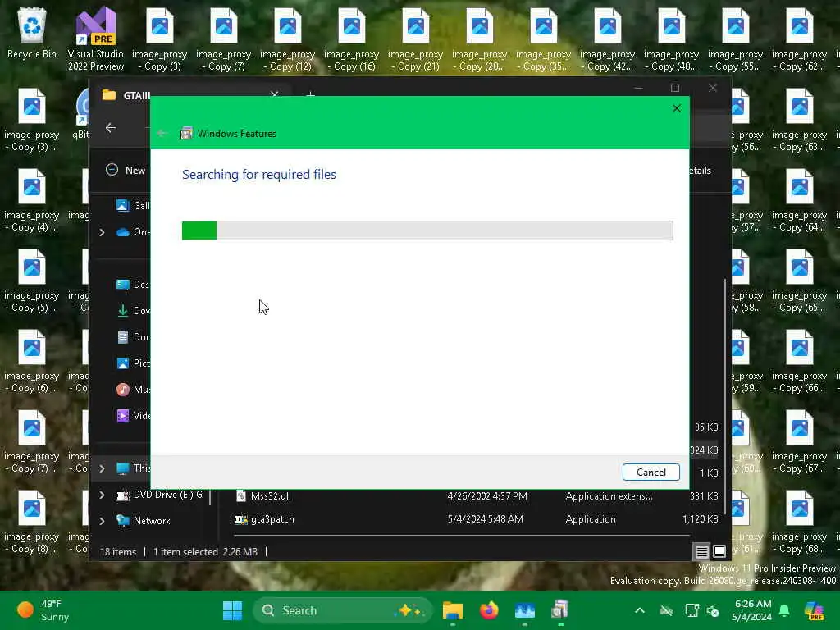Open the New menu in File Explorer
This screenshot has height=630, width=840.
pos(126,171)
